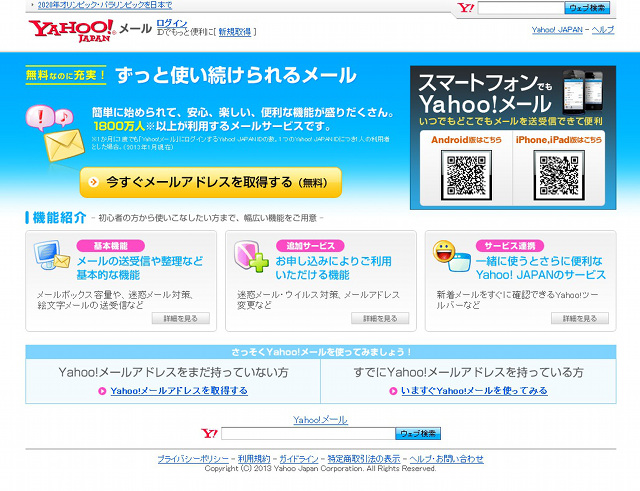The width and height of the screenshot is (640, 491).
Task: Focus the bottom web search input field
Action: pos(308,433)
